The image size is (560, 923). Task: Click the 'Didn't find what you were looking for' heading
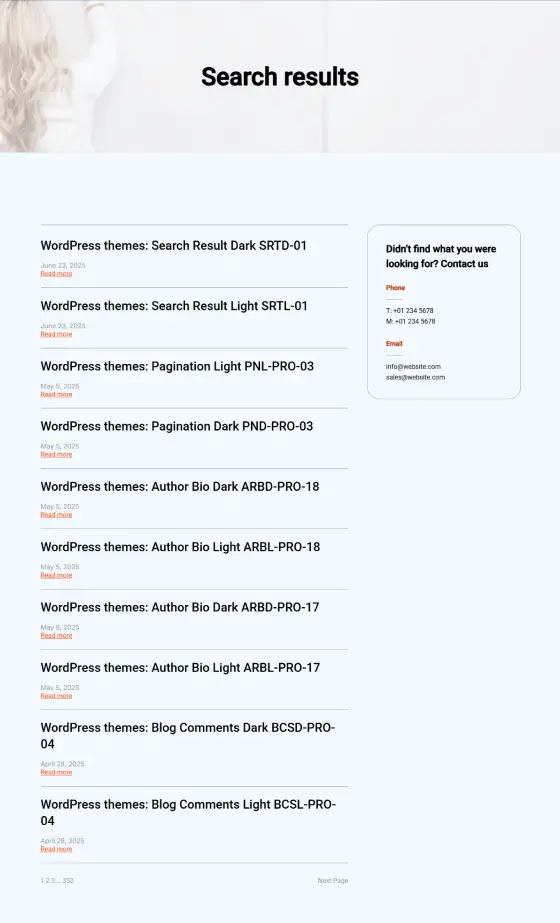click(x=441, y=256)
